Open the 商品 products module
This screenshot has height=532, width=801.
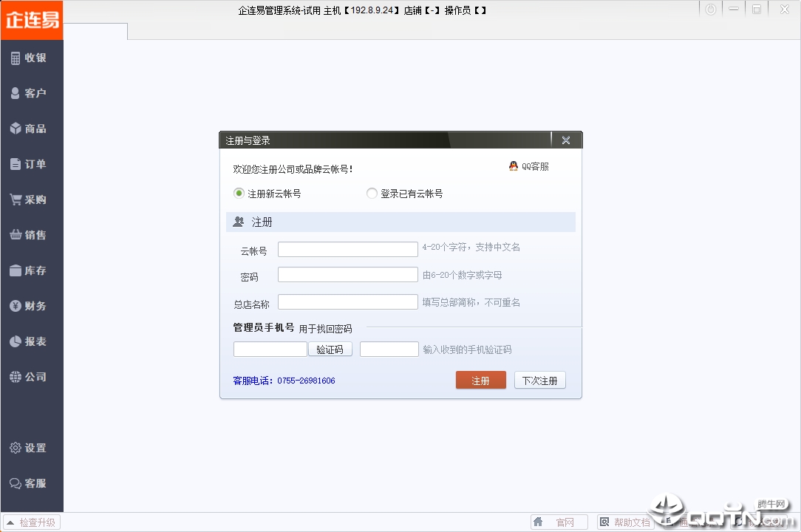pyautogui.click(x=29, y=129)
